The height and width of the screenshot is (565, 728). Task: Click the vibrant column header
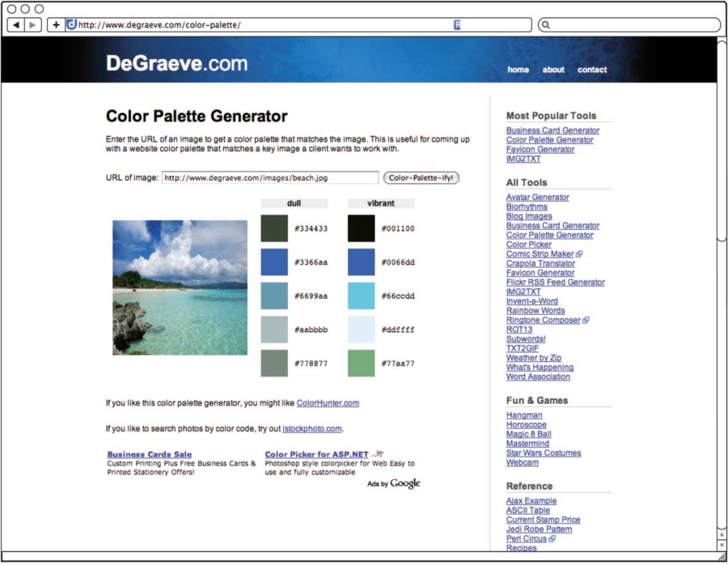click(x=381, y=203)
